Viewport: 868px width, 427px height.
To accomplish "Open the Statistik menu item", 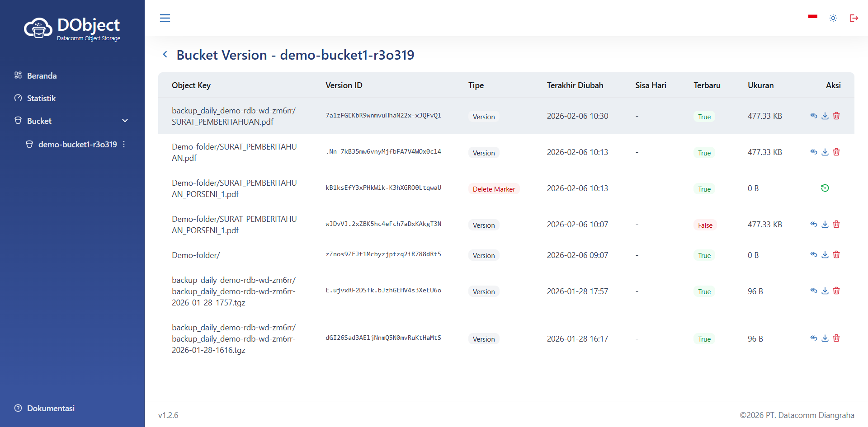I will 41,98.
